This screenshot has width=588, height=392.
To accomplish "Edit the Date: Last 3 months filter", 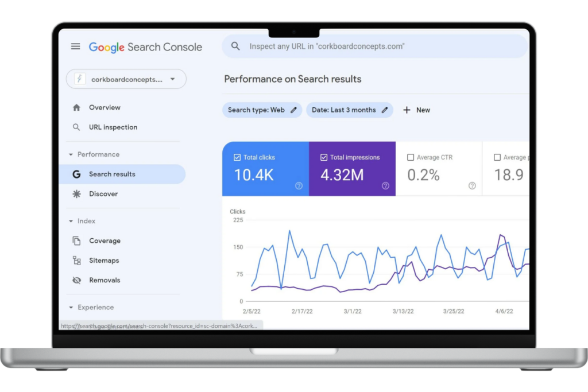I will (350, 110).
